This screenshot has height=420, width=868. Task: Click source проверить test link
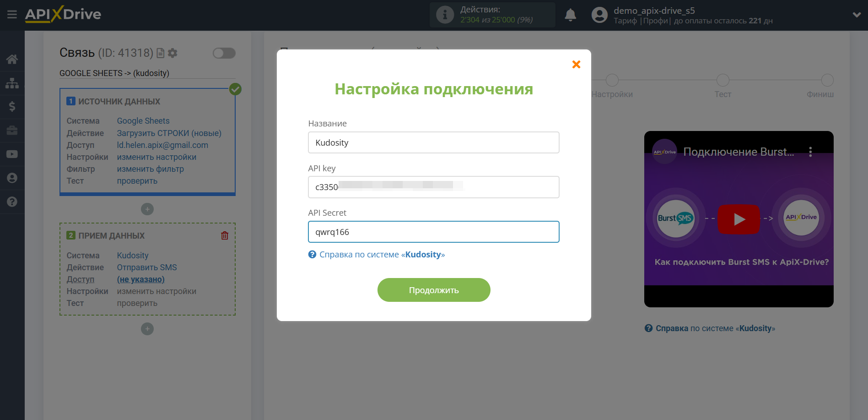[137, 181]
